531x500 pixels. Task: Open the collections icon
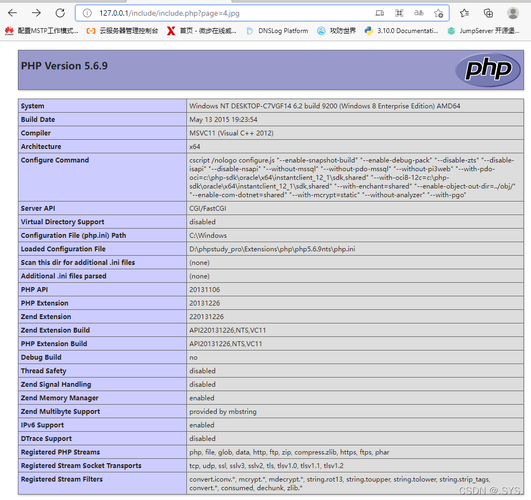click(488, 13)
